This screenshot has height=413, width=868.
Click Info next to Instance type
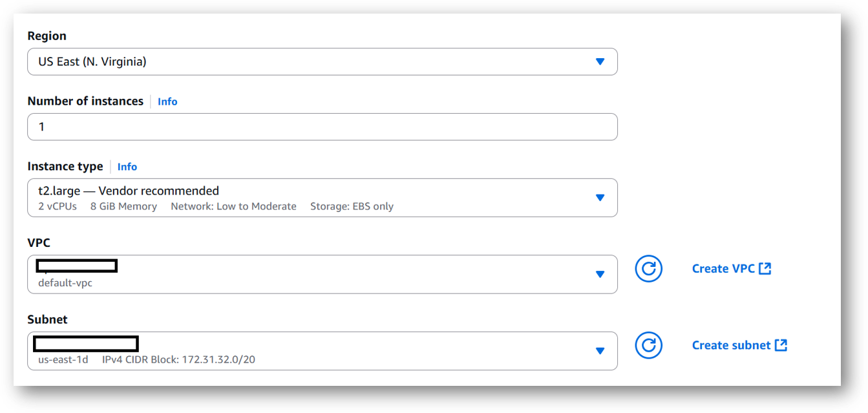(127, 166)
